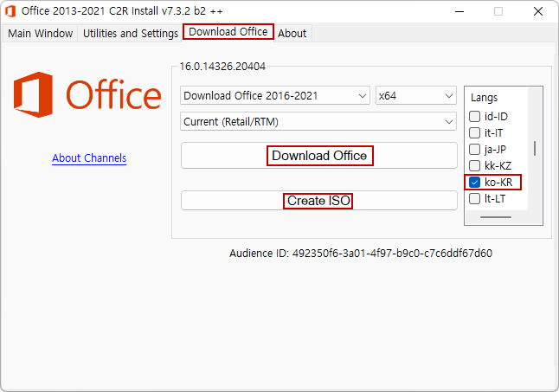Click the Langs header label

(484, 98)
